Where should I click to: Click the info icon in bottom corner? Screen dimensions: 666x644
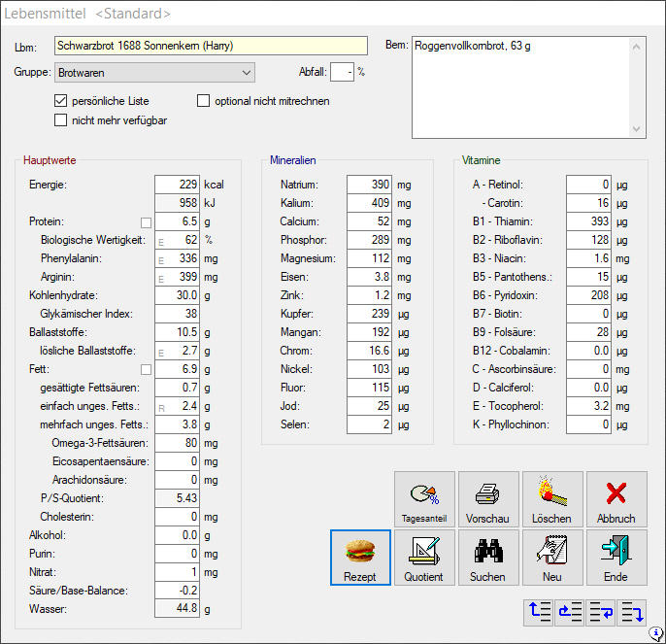pos(656,634)
